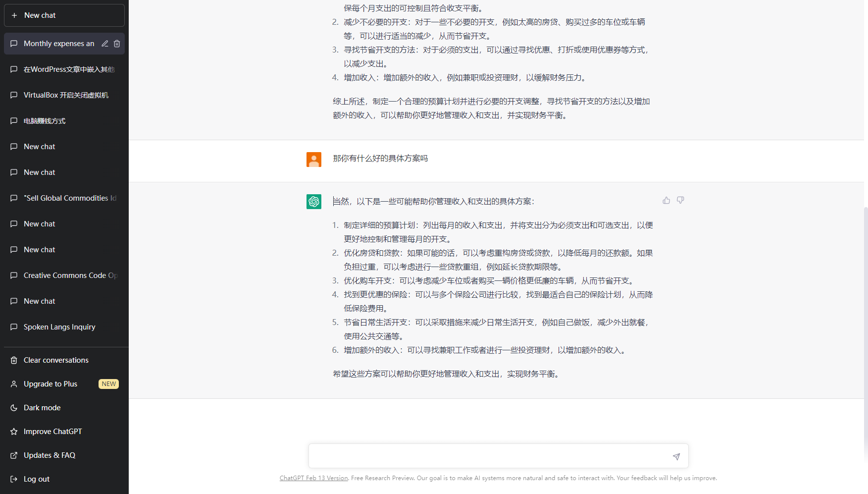
Task: Enable Improve ChatGPT feedback option
Action: [x=52, y=431]
